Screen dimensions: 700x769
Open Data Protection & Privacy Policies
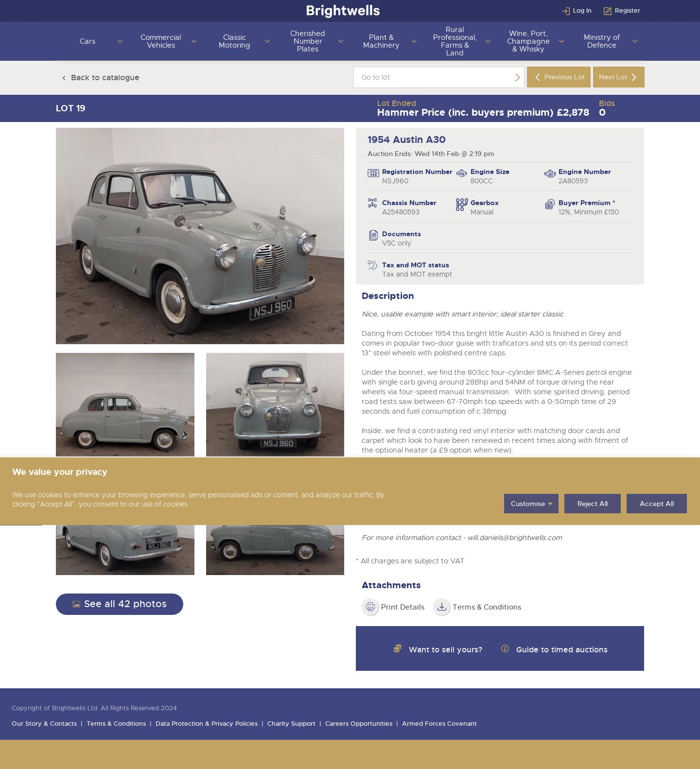[x=207, y=724]
